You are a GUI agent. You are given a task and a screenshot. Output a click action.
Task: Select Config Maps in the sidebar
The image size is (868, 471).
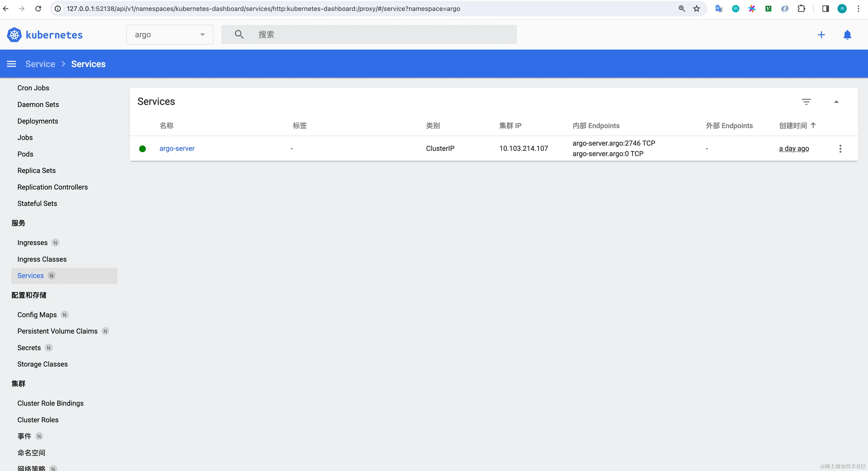[37, 314]
